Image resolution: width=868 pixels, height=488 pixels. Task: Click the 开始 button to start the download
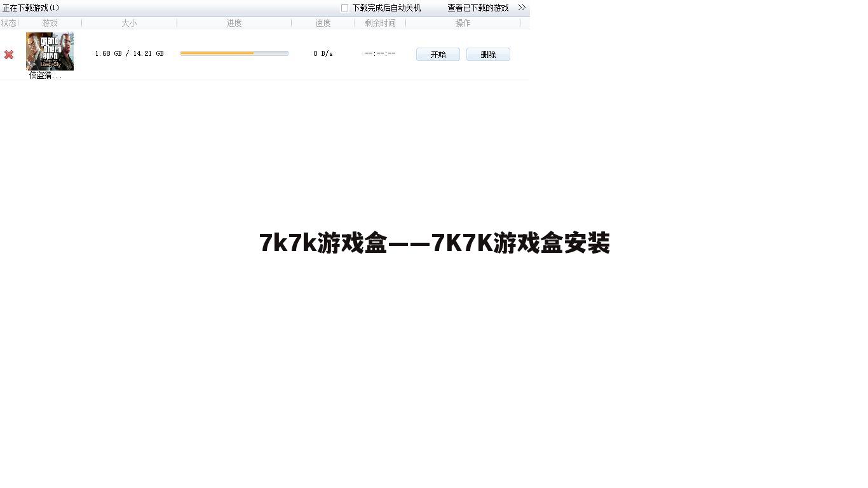pyautogui.click(x=438, y=55)
